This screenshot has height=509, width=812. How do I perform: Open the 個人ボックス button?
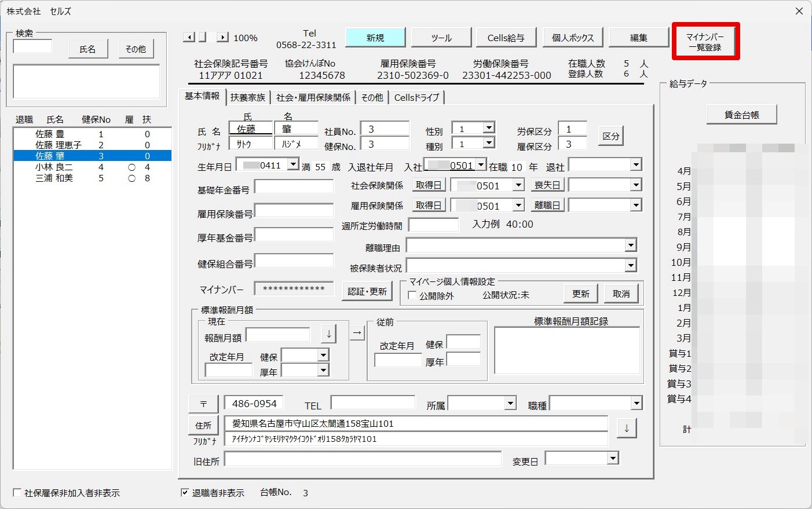[573, 38]
